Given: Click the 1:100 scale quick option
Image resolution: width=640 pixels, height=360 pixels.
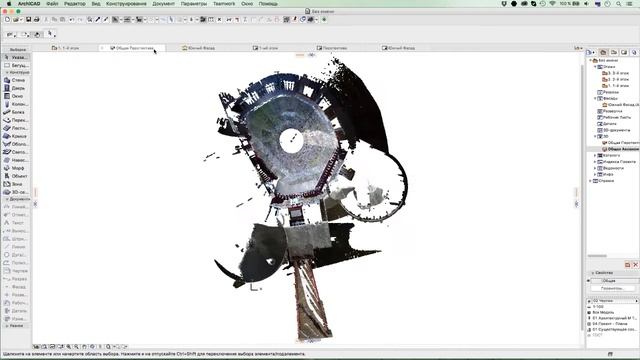Looking at the screenshot, I should pos(598,307).
